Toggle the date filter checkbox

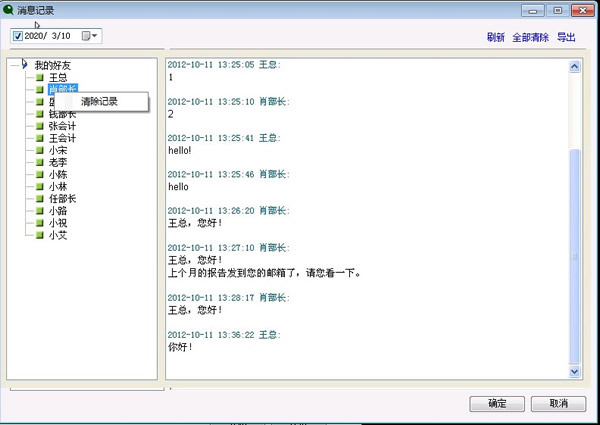pos(17,36)
